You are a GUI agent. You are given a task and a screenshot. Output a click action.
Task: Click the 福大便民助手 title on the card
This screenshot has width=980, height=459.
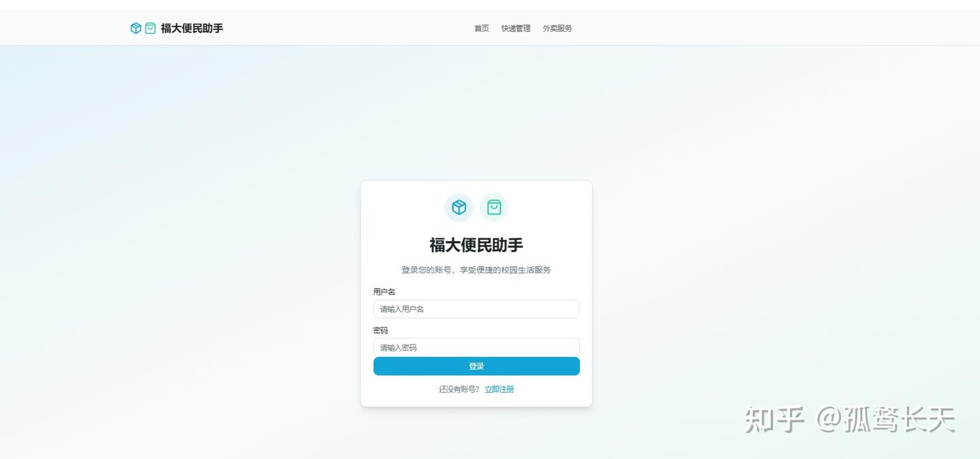[476, 245]
